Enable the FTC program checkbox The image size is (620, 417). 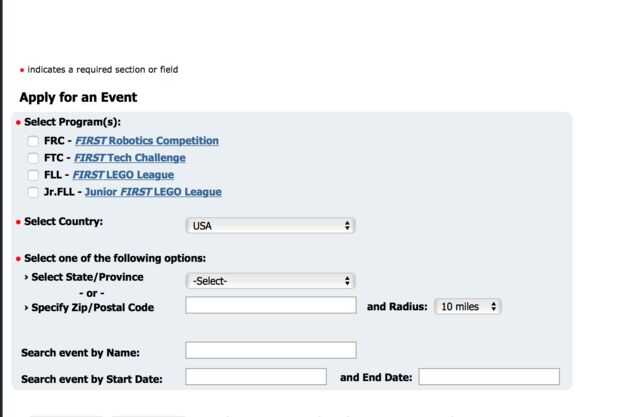pos(34,158)
